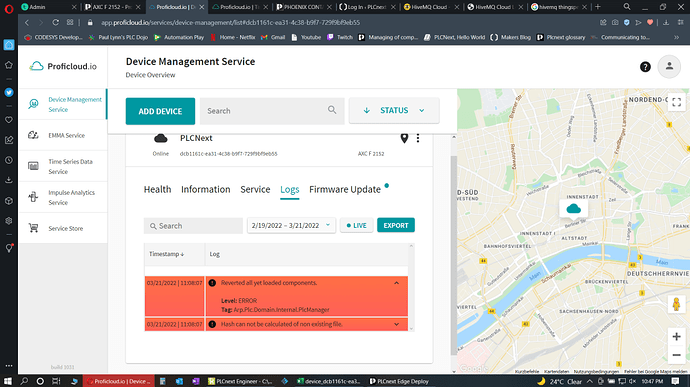Viewport: 690px width, 387px height.
Task: Select the Street View pegman
Action: (x=676, y=304)
